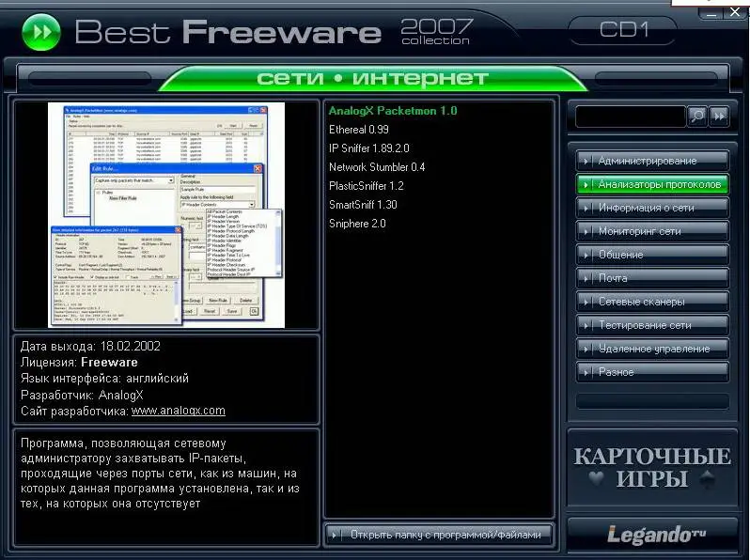Open the Мониторинг сети category
The image size is (750, 560).
[x=652, y=231]
